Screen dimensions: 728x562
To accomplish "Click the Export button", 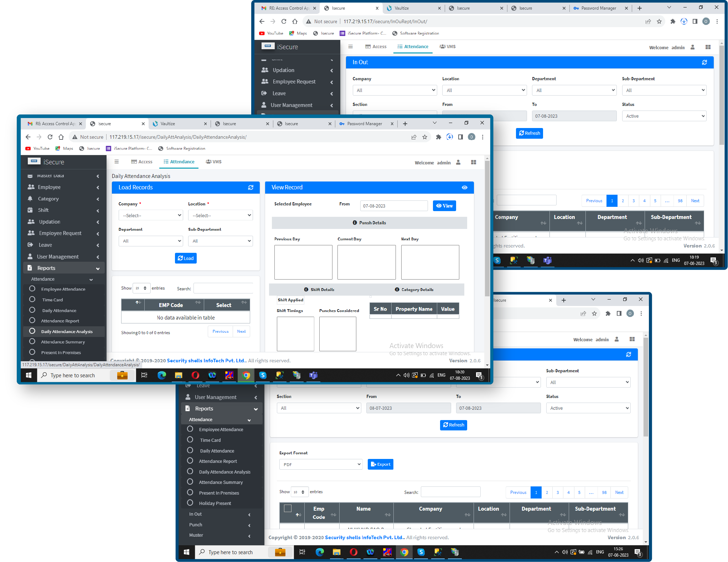I will (381, 464).
